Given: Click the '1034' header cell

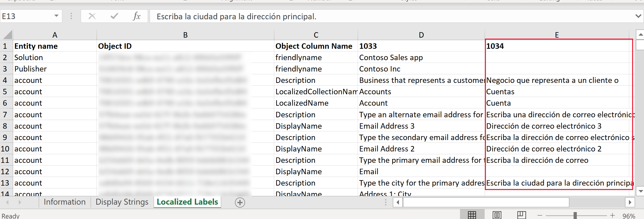Looking at the screenshot, I should [x=557, y=46].
